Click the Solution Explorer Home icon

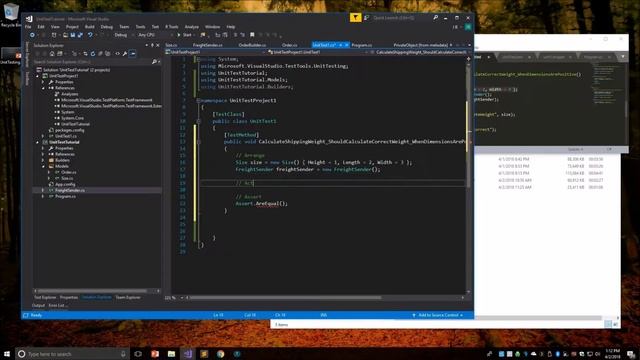tap(52, 53)
